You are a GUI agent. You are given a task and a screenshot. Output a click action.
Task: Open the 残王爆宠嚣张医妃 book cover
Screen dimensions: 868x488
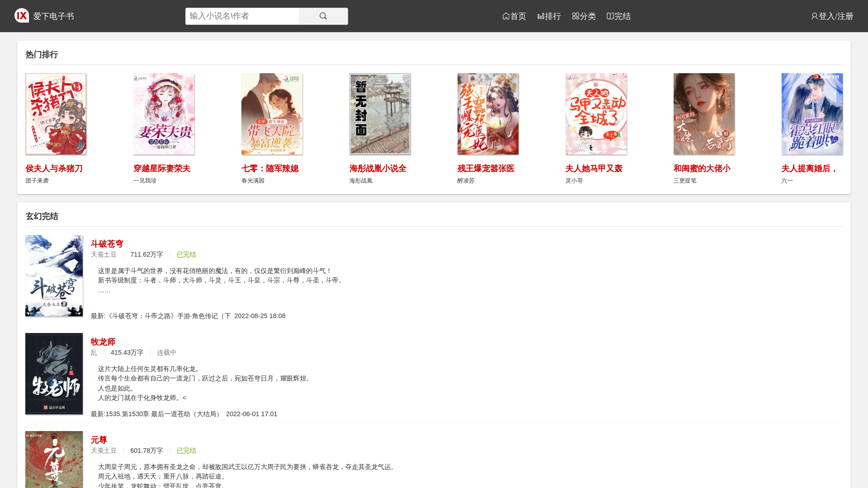click(488, 114)
